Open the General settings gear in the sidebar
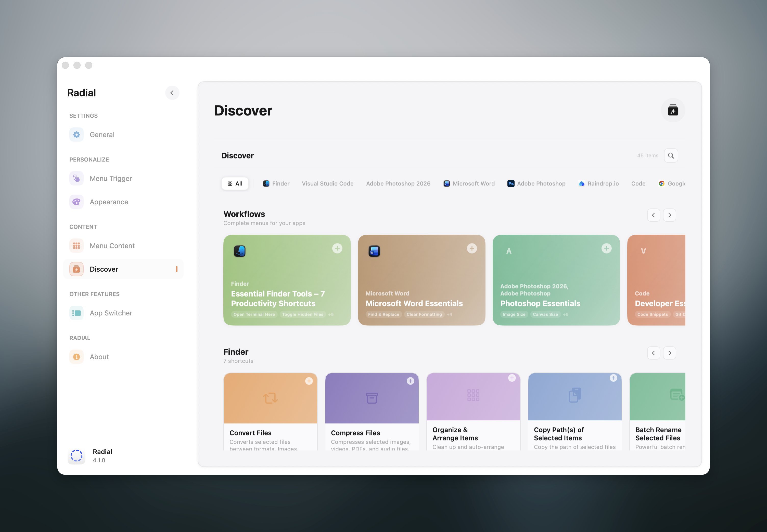Screen dimensions: 767x532 [x=76, y=134]
